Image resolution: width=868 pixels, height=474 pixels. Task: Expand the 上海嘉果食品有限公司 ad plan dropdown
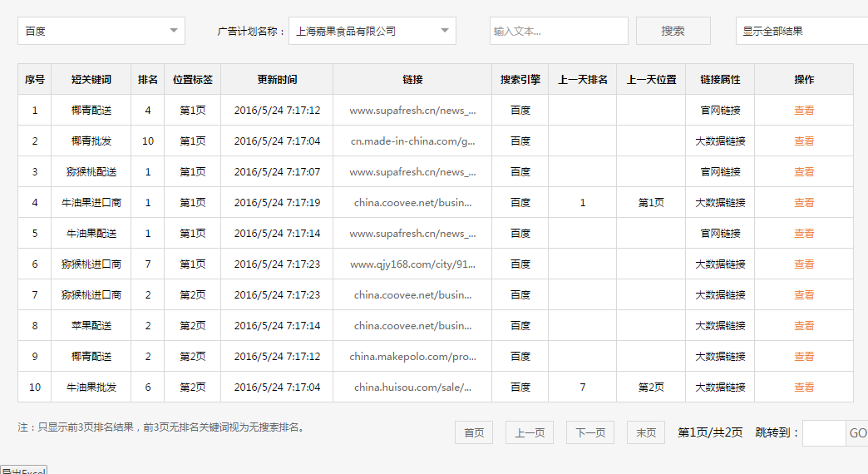pos(372,31)
